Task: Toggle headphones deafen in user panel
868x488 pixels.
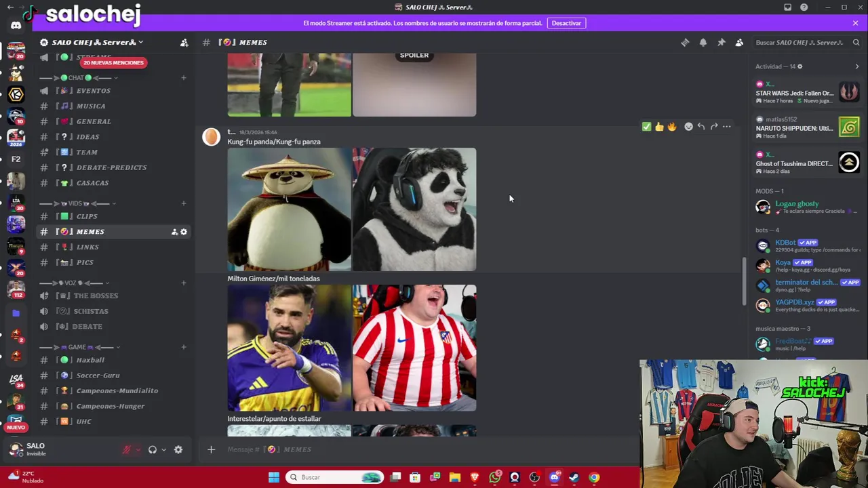Action: 153,449
